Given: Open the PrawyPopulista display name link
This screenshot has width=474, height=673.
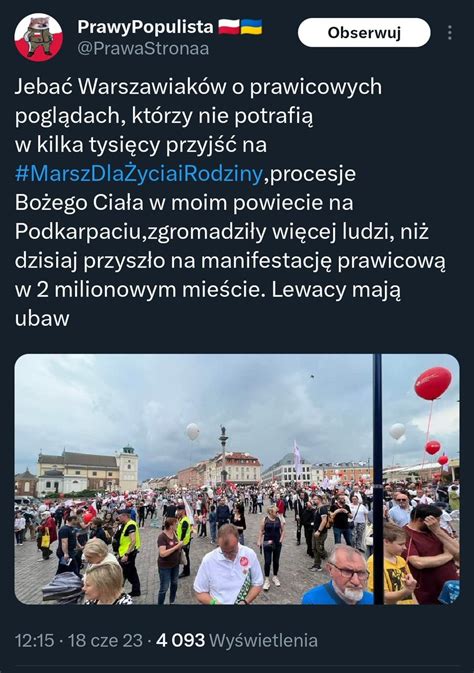Looking at the screenshot, I should [x=145, y=27].
